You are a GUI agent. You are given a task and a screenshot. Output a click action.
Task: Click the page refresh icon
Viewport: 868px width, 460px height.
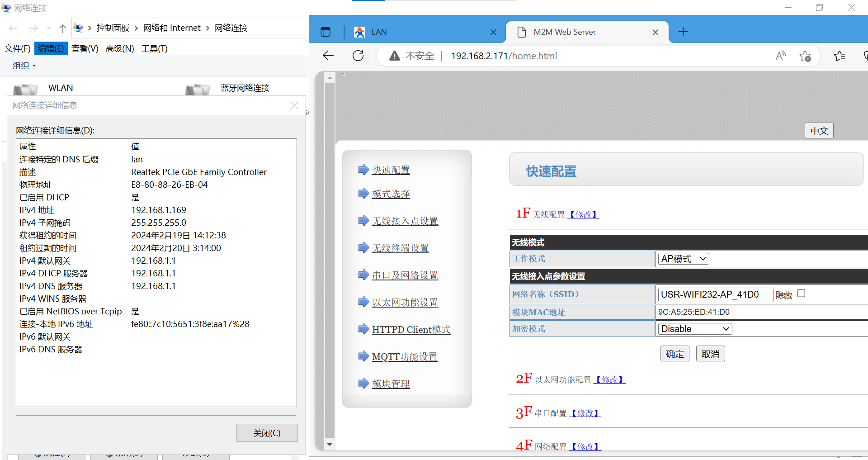coord(358,56)
